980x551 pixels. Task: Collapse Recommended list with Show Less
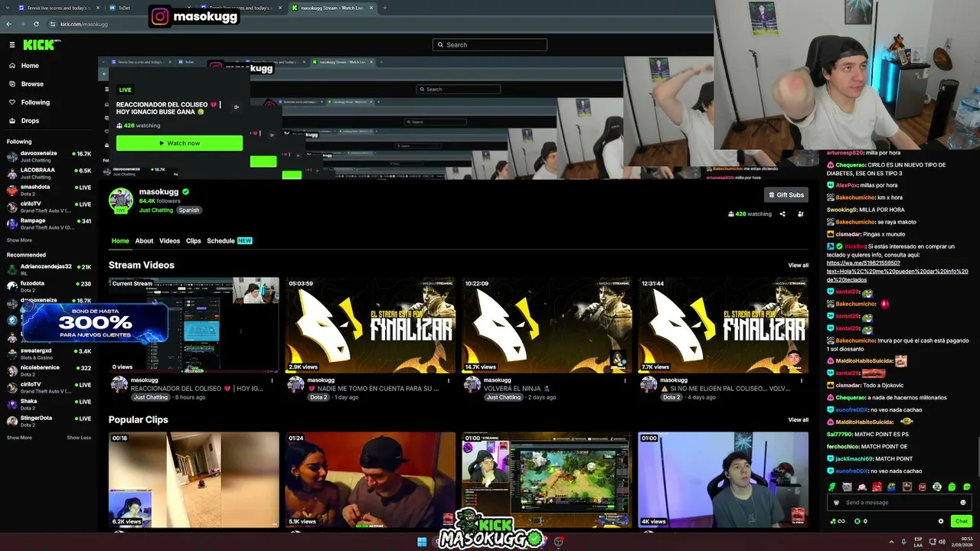[79, 438]
